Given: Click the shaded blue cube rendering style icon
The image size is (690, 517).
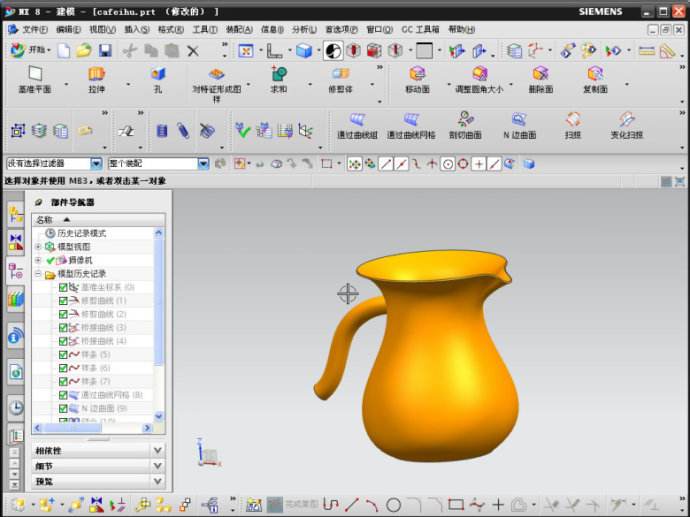Looking at the screenshot, I should 304,51.
